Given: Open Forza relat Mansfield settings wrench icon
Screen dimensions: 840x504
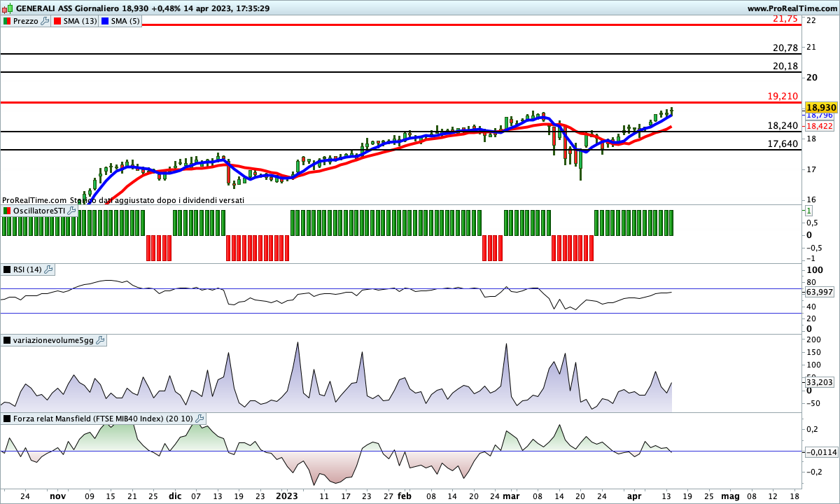Looking at the screenshot, I should [199, 419].
